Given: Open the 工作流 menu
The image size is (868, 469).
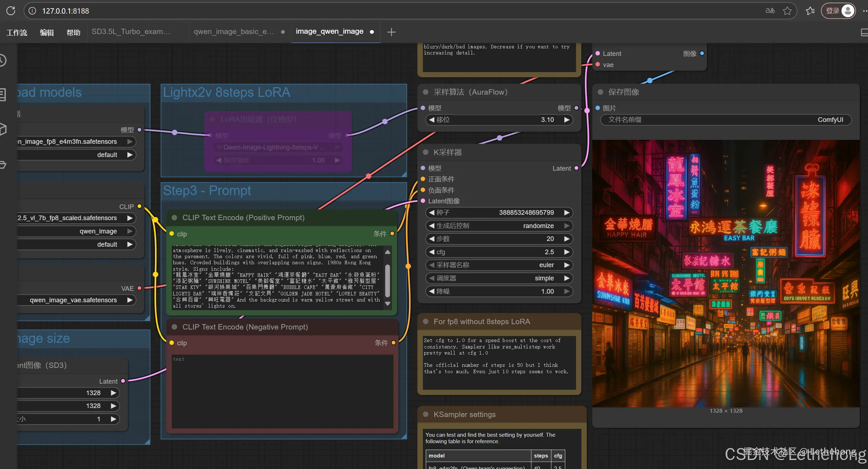Looking at the screenshot, I should tap(17, 32).
